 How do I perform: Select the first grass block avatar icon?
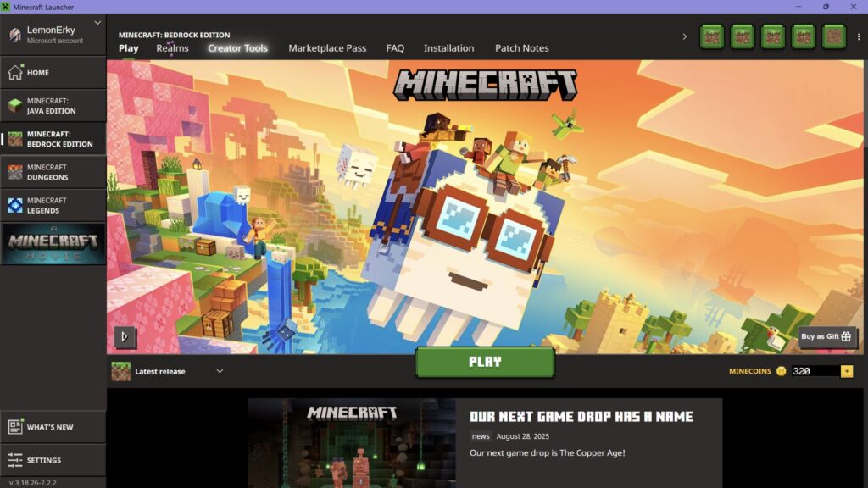point(712,36)
